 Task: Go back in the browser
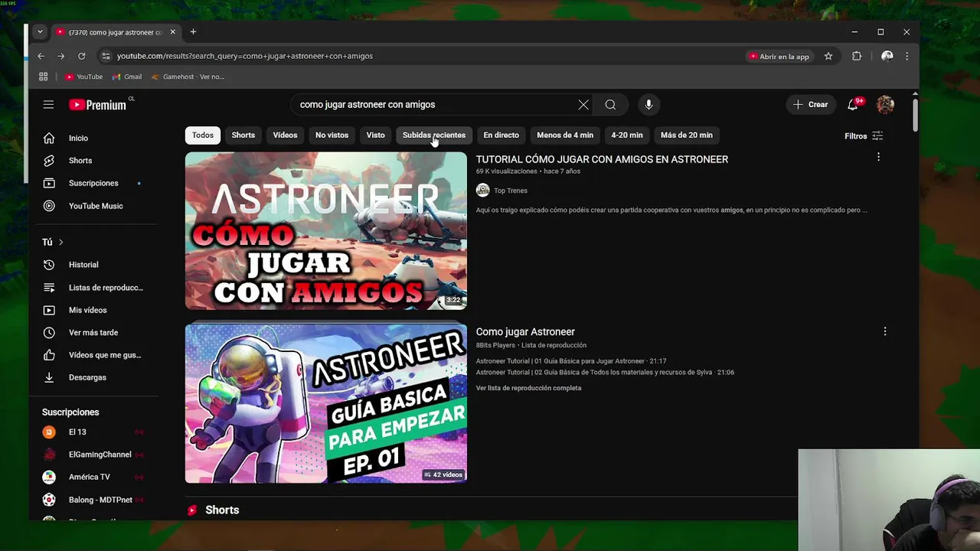[41, 56]
